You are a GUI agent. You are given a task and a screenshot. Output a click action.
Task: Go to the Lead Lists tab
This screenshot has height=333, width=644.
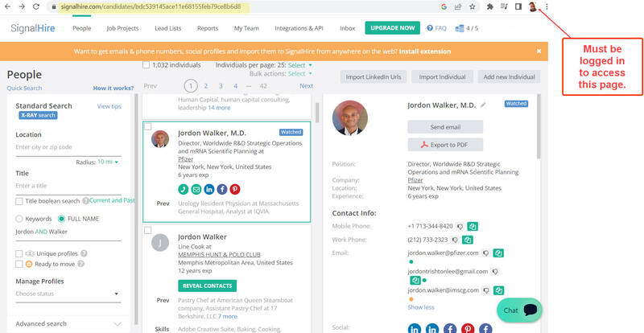click(167, 28)
